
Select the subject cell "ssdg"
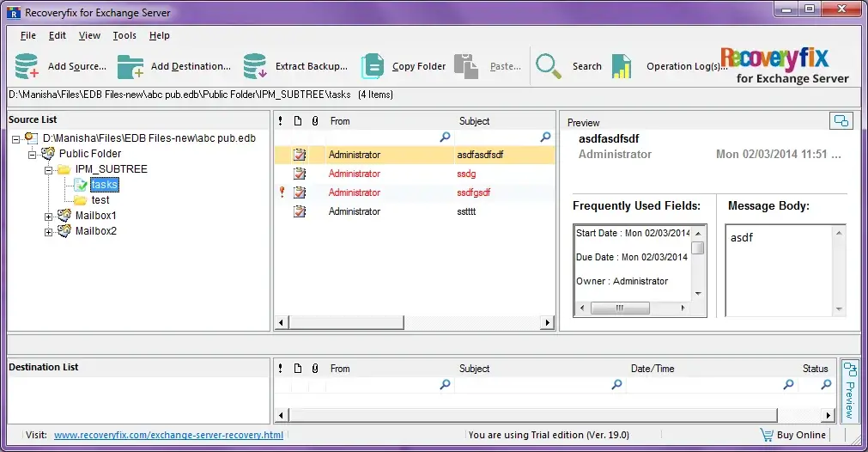tap(466, 174)
